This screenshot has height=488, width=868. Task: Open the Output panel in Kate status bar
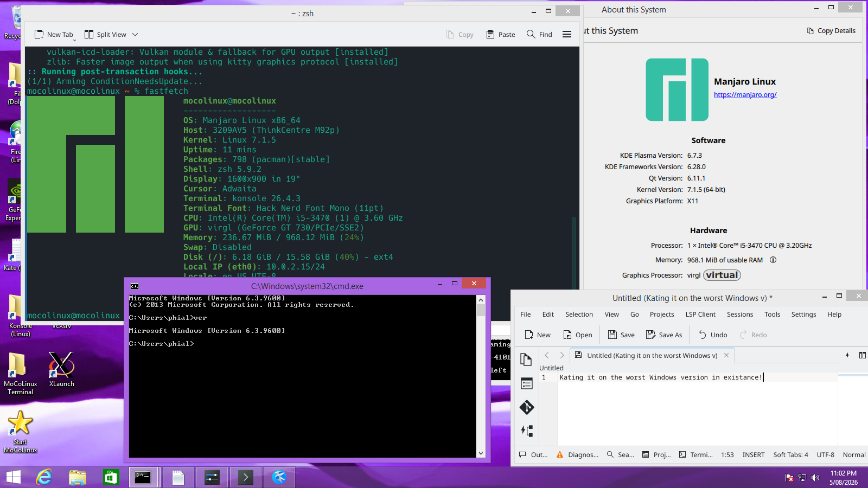click(x=533, y=455)
